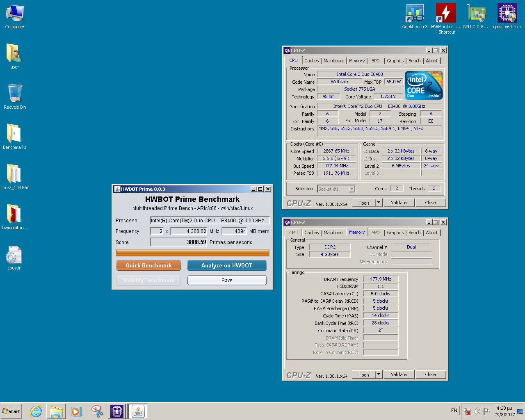Screen dimensions: 525x420
Task: Switch to Caches tab in the lower CPU-Z window
Action: click(312, 233)
